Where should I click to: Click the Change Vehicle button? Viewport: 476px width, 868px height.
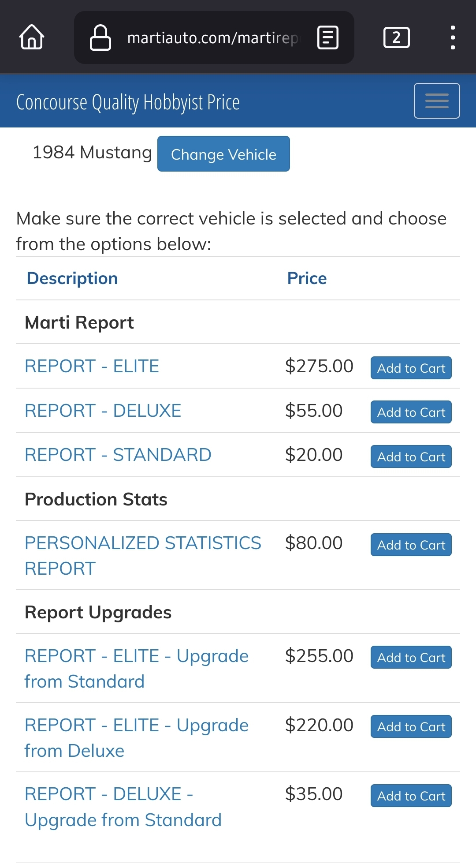pos(223,154)
